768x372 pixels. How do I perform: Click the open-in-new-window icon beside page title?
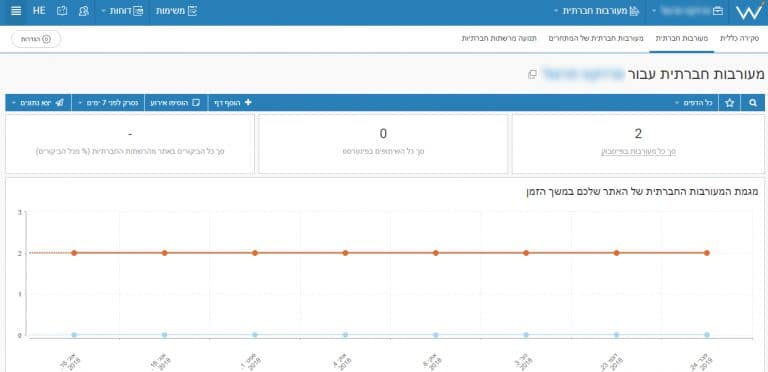point(532,74)
